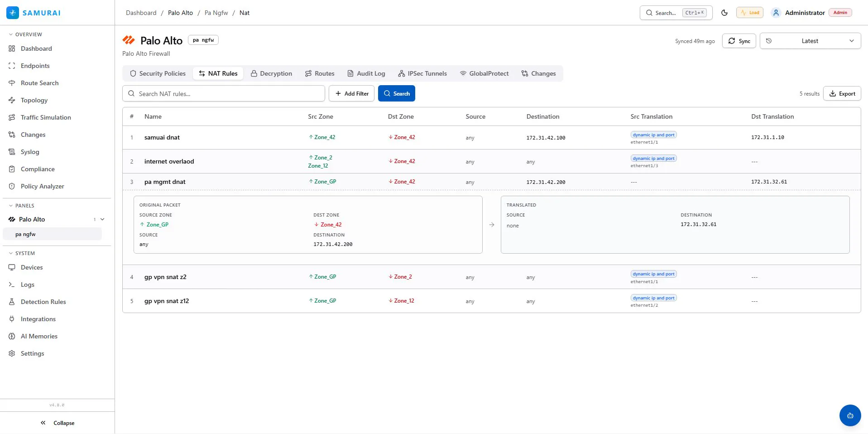
Task: Open the Changes tab
Action: (538, 73)
